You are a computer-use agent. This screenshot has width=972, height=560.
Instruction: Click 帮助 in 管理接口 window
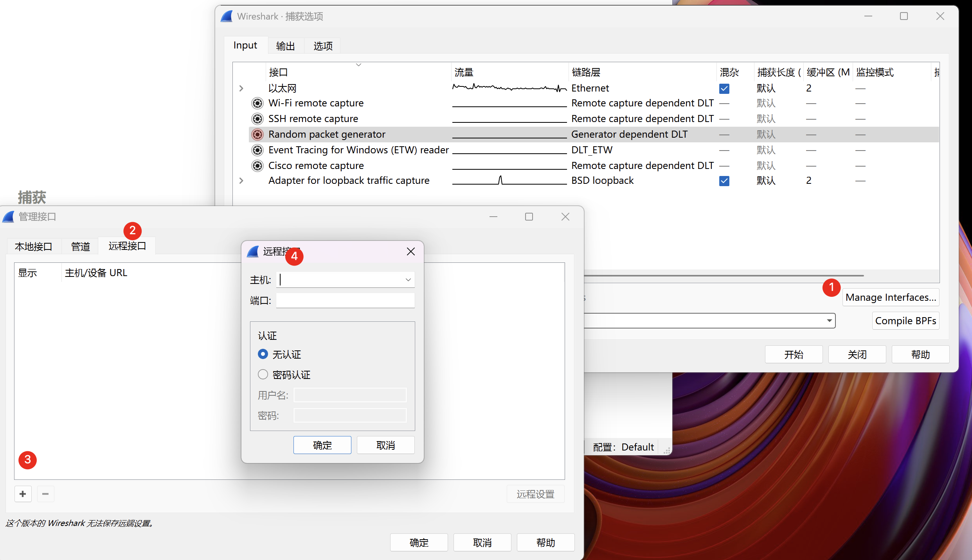(546, 542)
